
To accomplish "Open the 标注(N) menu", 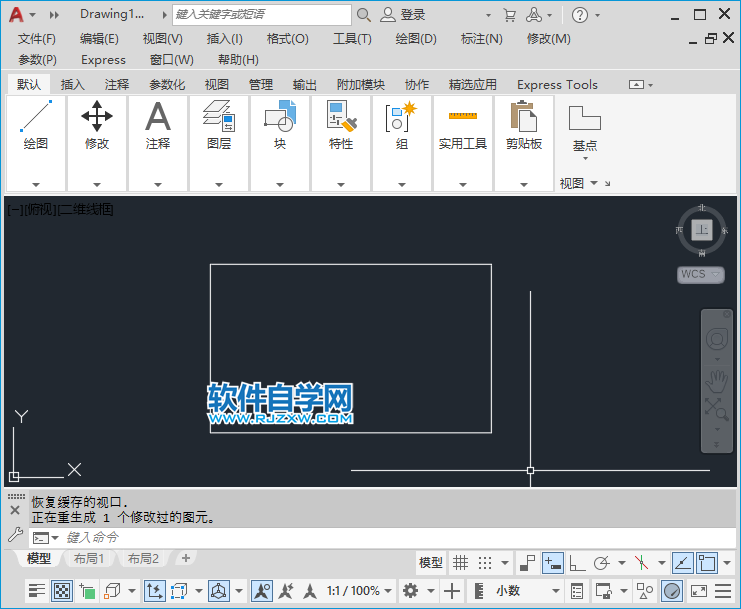I will [482, 39].
